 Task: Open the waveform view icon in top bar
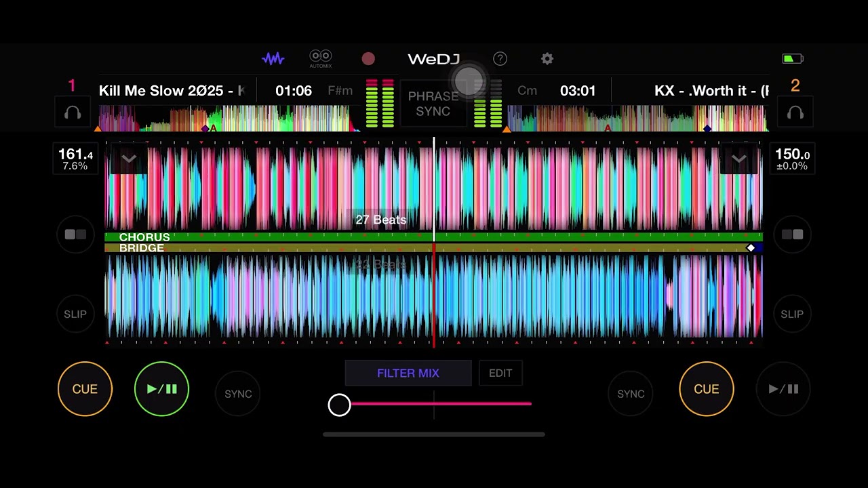[273, 59]
